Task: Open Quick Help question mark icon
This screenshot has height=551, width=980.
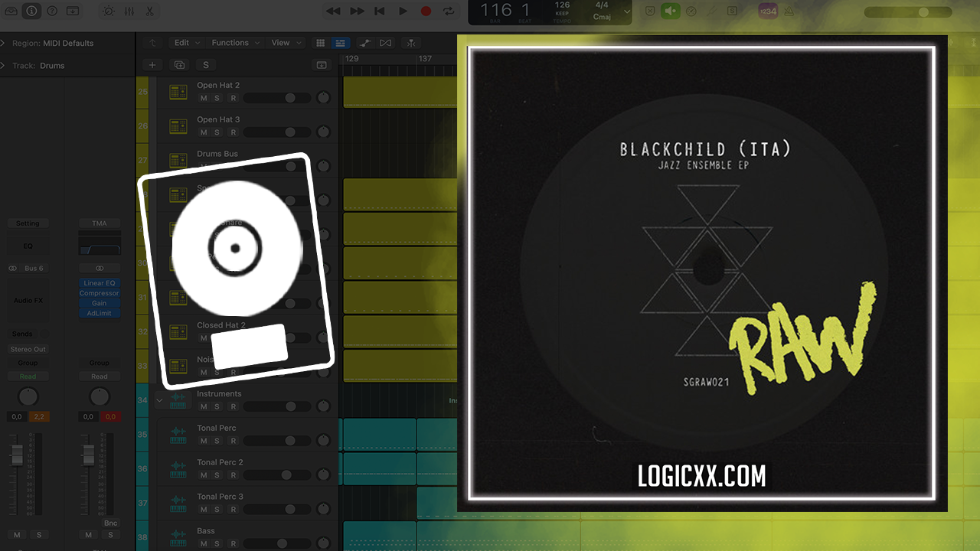Action: pyautogui.click(x=52, y=11)
